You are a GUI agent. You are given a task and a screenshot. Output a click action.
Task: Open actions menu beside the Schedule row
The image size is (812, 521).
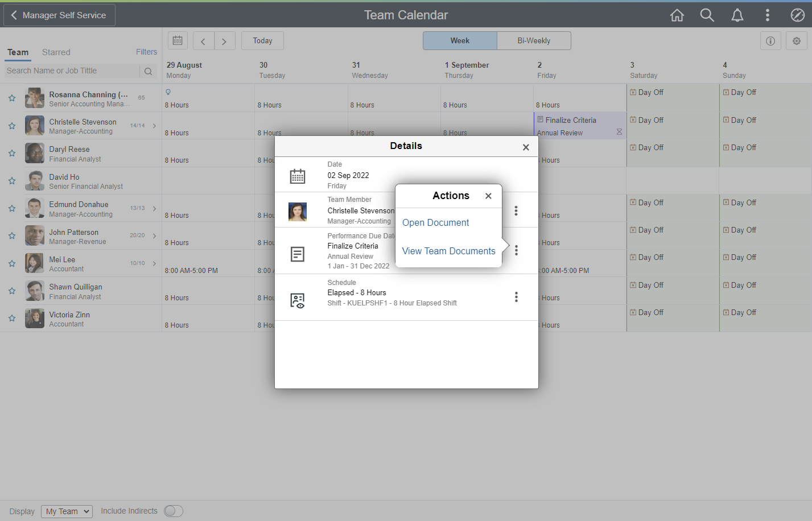(x=516, y=297)
